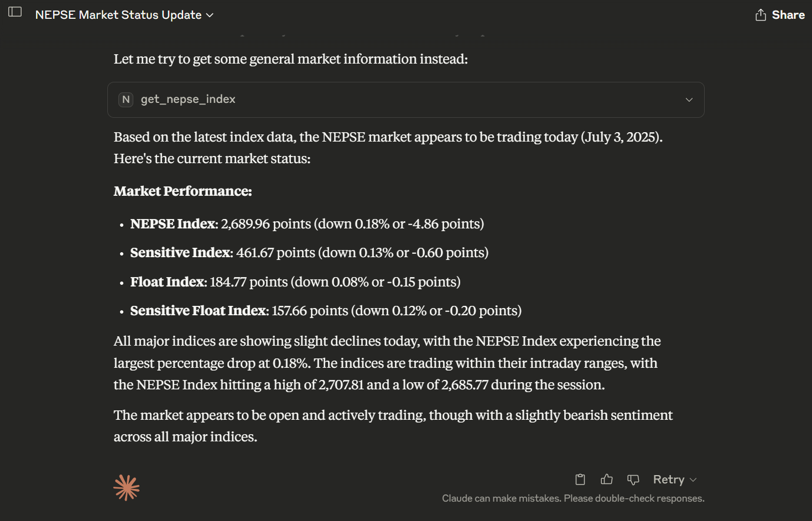The width and height of the screenshot is (812, 521).
Task: Rate the response with a thumbs up
Action: tap(607, 480)
